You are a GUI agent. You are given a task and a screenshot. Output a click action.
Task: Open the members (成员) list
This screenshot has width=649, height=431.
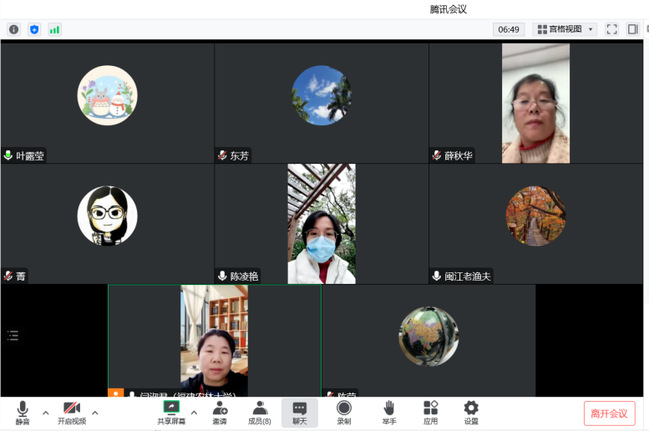tap(259, 412)
